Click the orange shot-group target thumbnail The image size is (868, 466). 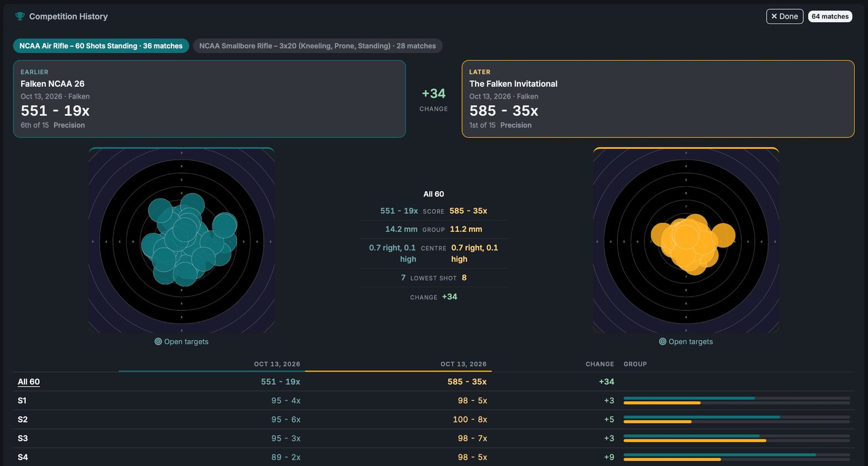click(x=686, y=240)
